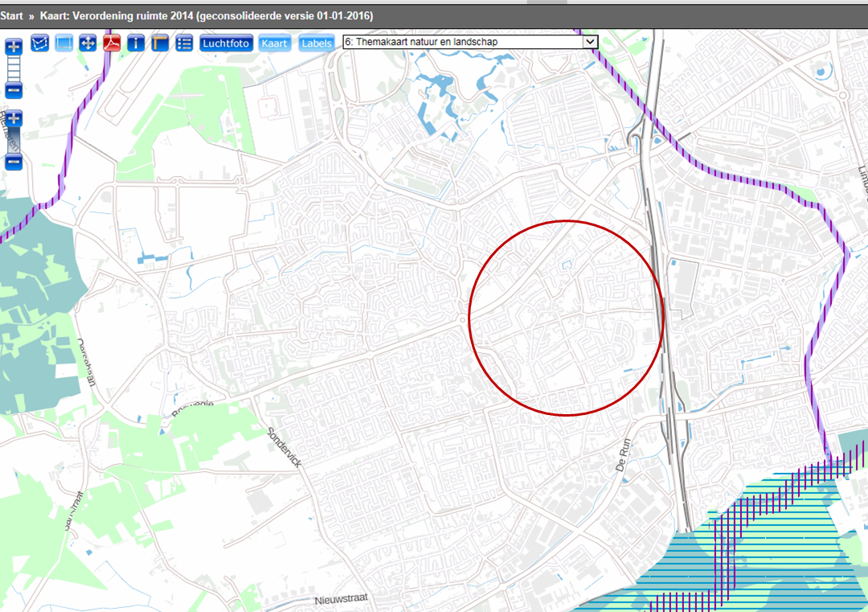Click the 'Kaart: Verordening ruimte 2014' title text
Image resolution: width=868 pixels, height=612 pixels.
tap(207, 16)
